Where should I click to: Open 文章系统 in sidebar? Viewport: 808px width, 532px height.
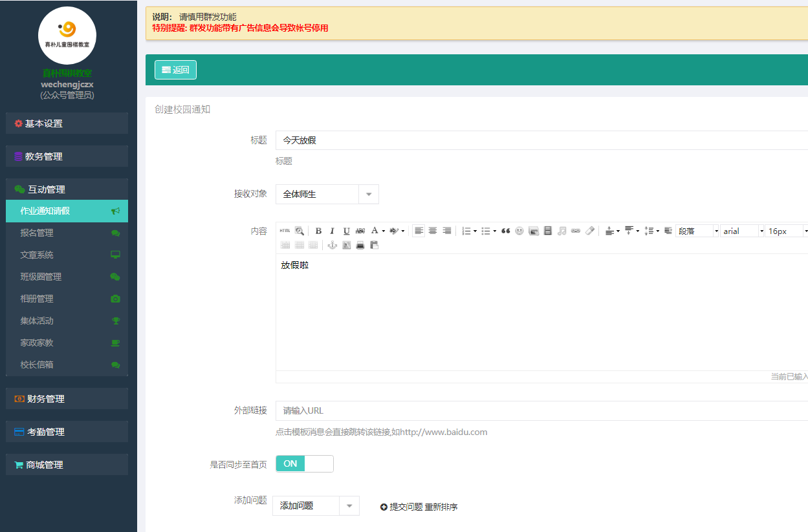(67, 255)
